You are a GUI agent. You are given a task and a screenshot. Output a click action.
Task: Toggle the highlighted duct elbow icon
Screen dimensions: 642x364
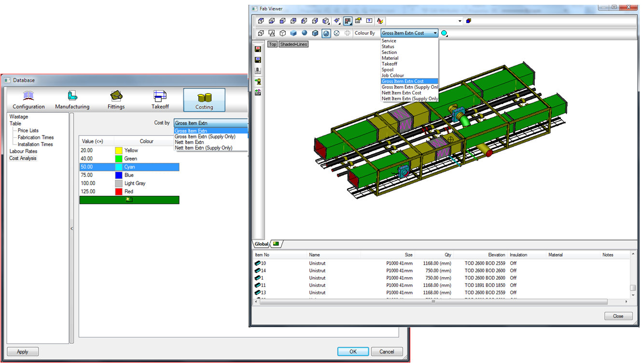tap(348, 21)
